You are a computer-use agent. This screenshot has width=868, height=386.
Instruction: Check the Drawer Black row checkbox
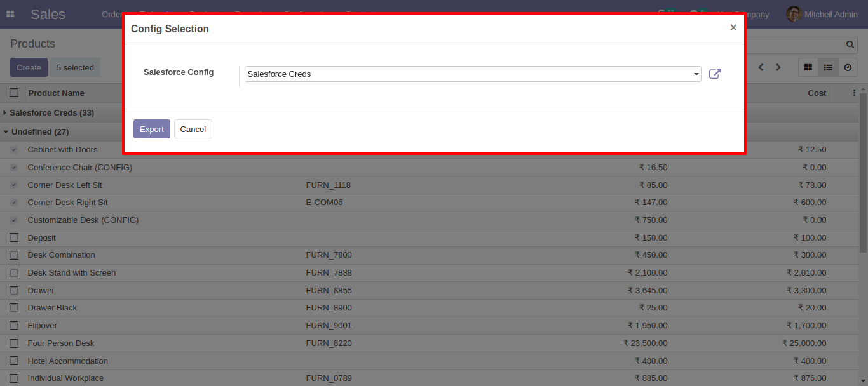coord(14,308)
